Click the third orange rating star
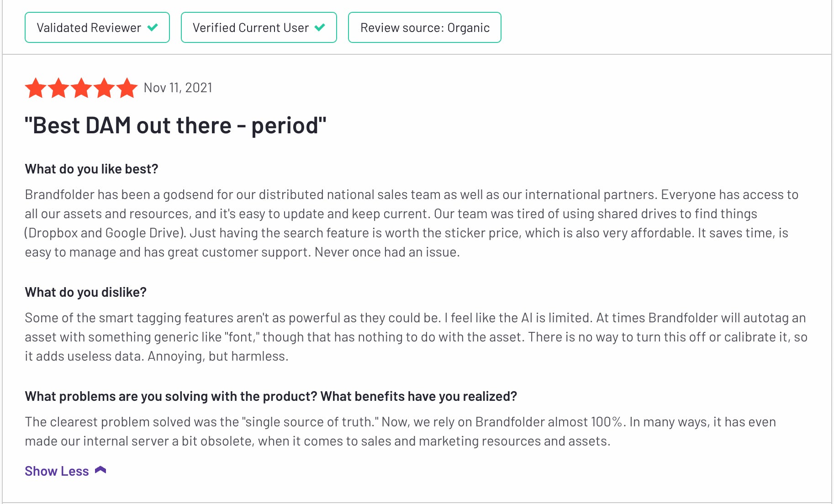834x504 pixels. point(81,88)
